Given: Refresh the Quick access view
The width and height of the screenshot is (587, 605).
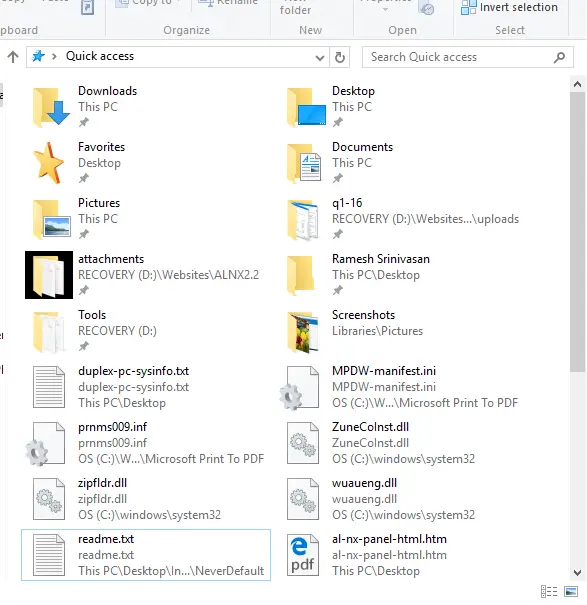Looking at the screenshot, I should (340, 57).
